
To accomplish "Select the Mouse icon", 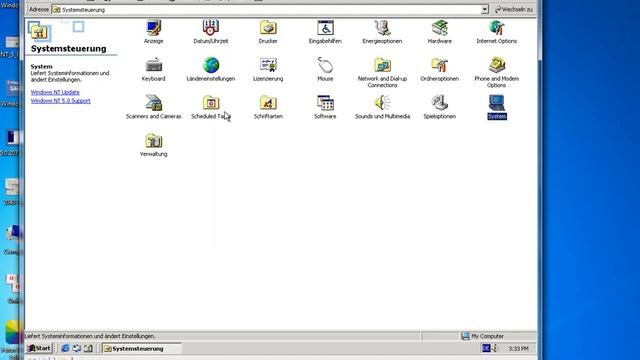I will 325,69.
